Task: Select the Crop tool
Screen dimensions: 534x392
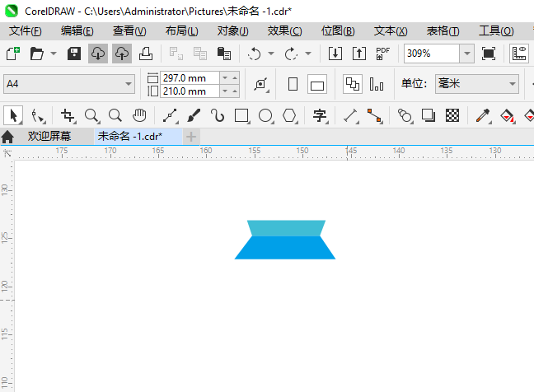Action: [68, 115]
